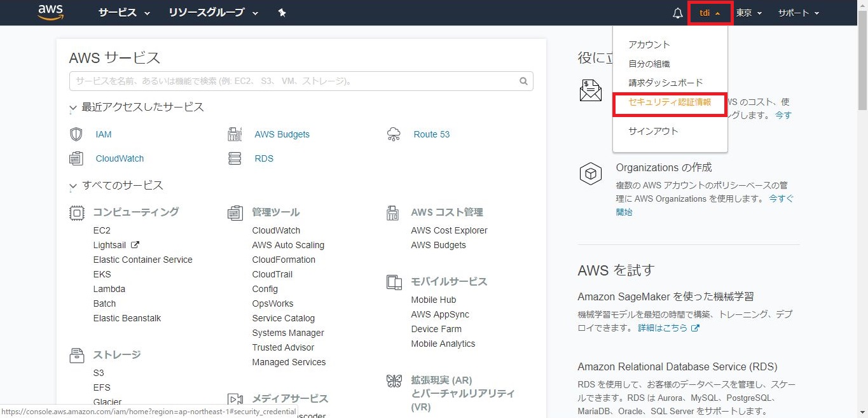Open the 東京 region selector
Image resolution: width=868 pixels, height=418 pixels.
tap(748, 13)
